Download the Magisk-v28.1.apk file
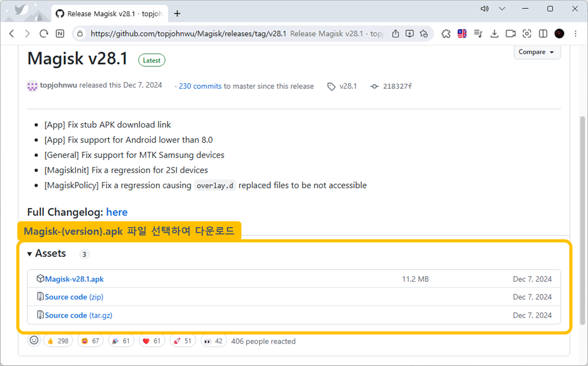This screenshot has width=588, height=366. tap(74, 279)
